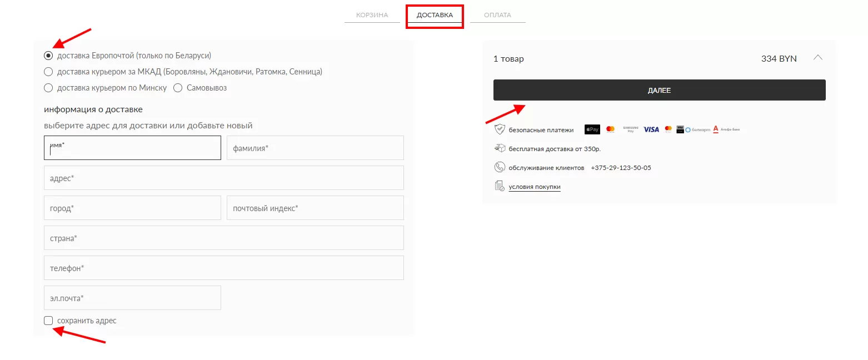Select the Самовывоз pickup option
The image size is (868, 360).
[178, 88]
